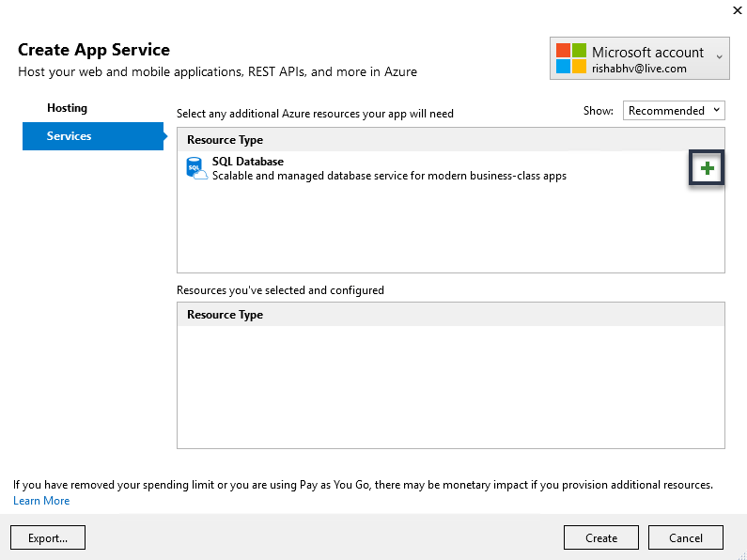
Task: Click the 'Select any additional Azure resources' label
Action: click(x=315, y=114)
